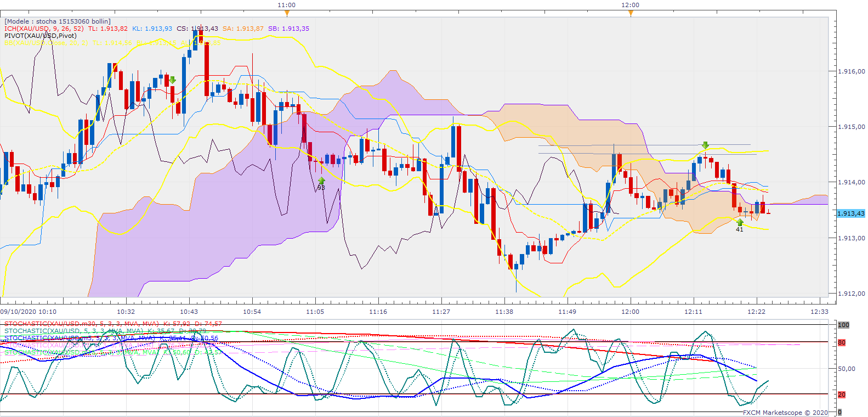Viewport: 868px width, 417px height.
Task: Select the green down arrow near 10:40 candles
Action: pyautogui.click(x=173, y=80)
